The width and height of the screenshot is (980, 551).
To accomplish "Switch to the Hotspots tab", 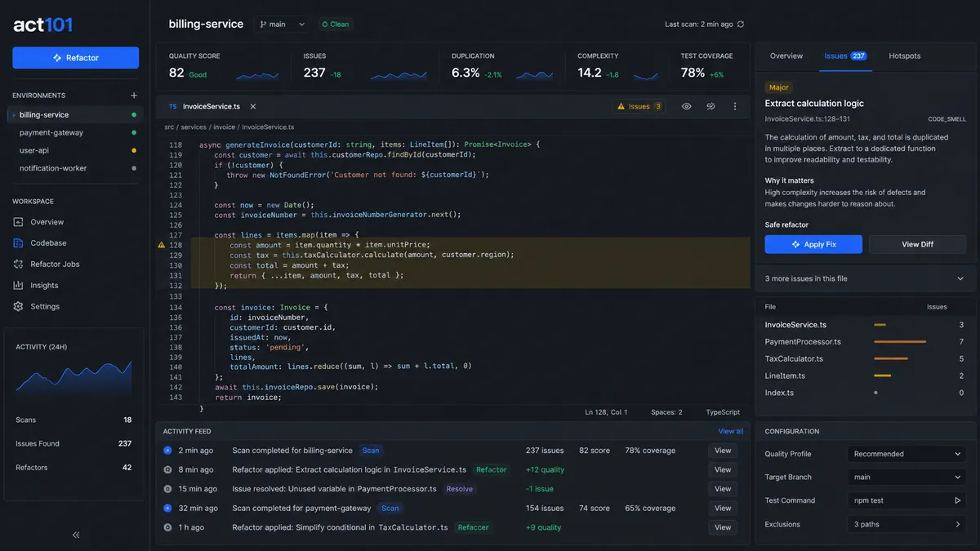I will tap(905, 56).
